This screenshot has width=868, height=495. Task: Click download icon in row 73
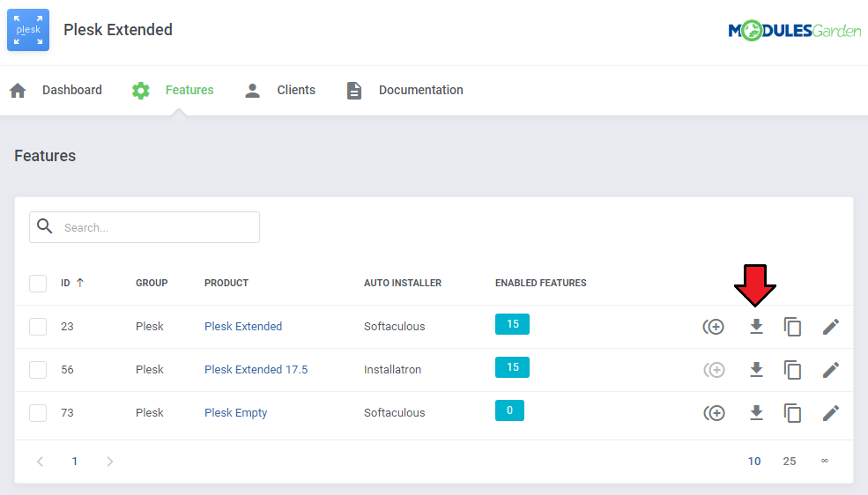point(756,412)
